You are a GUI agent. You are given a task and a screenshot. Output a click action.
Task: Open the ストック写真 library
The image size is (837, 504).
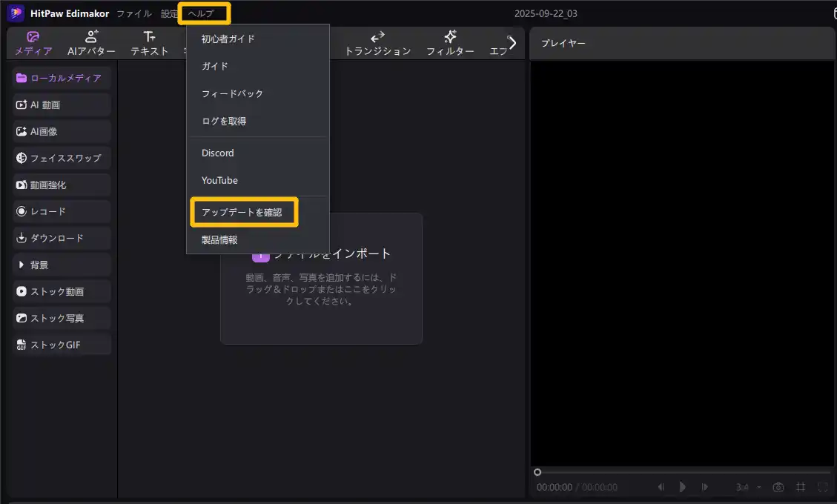[x=62, y=318]
